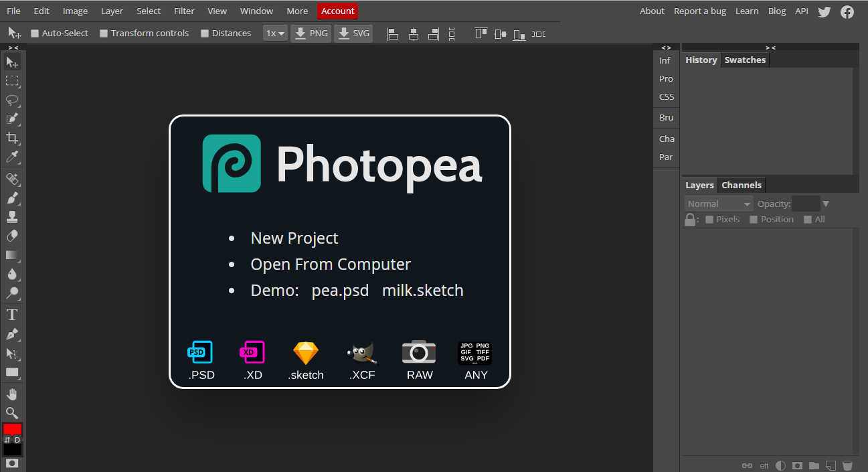This screenshot has width=868, height=472.
Task: Select the Dodge tool
Action: [12, 293]
